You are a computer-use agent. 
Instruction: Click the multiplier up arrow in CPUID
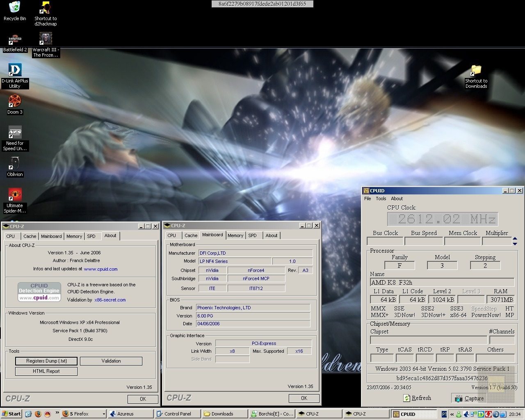coord(515,239)
